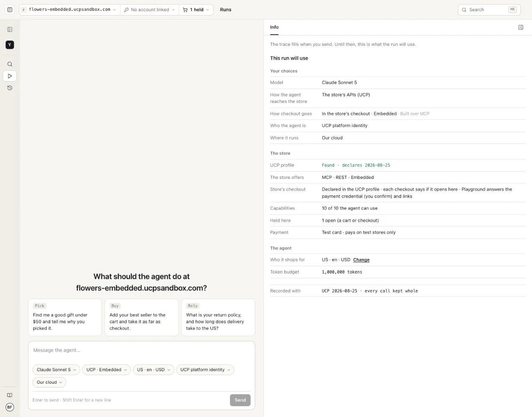Image resolution: width=532 pixels, height=417 pixels.
Task: Click the UCP 2026-08-25 recorded-with value
Action: (x=370, y=291)
